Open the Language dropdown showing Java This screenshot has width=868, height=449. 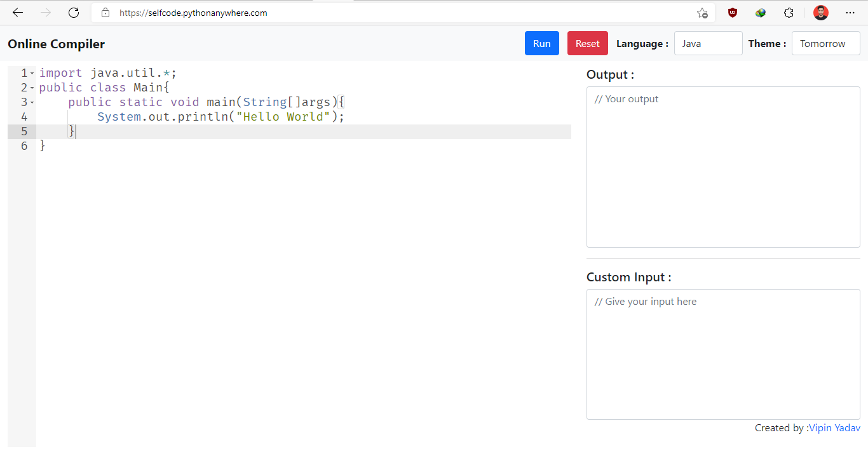(708, 43)
